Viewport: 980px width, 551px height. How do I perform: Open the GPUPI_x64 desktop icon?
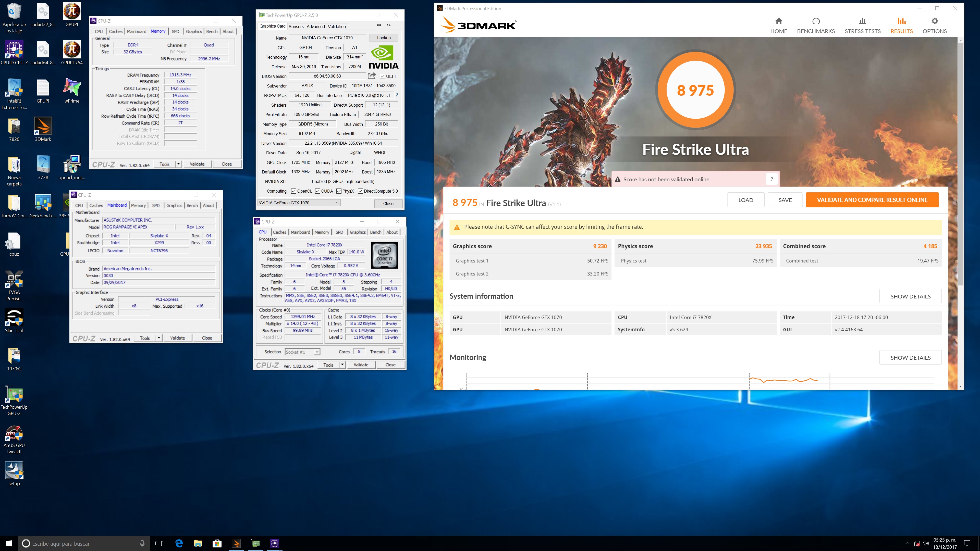tap(71, 53)
